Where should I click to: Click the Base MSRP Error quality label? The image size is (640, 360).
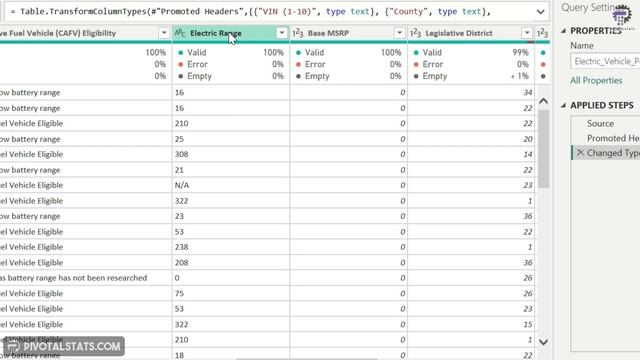[315, 64]
